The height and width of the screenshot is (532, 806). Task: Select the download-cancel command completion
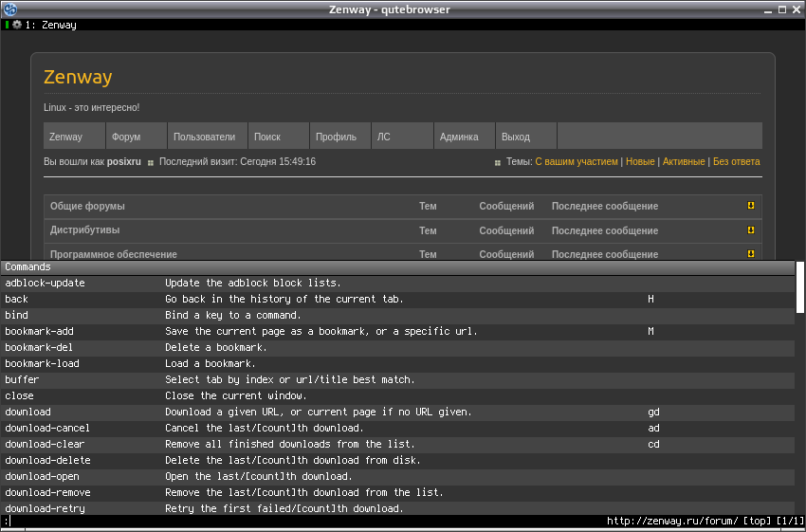(x=397, y=429)
